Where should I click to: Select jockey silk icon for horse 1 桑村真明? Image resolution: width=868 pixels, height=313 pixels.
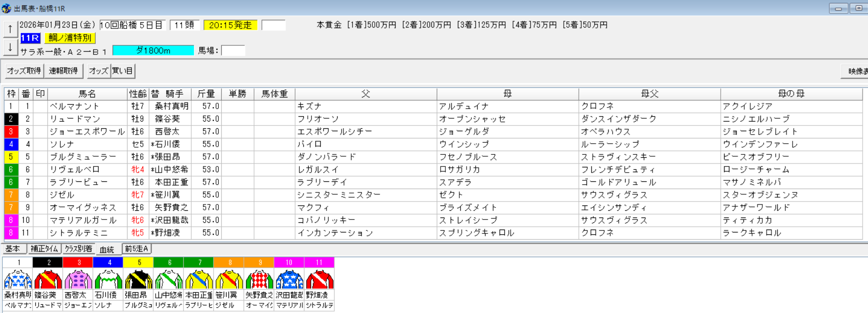(x=18, y=279)
